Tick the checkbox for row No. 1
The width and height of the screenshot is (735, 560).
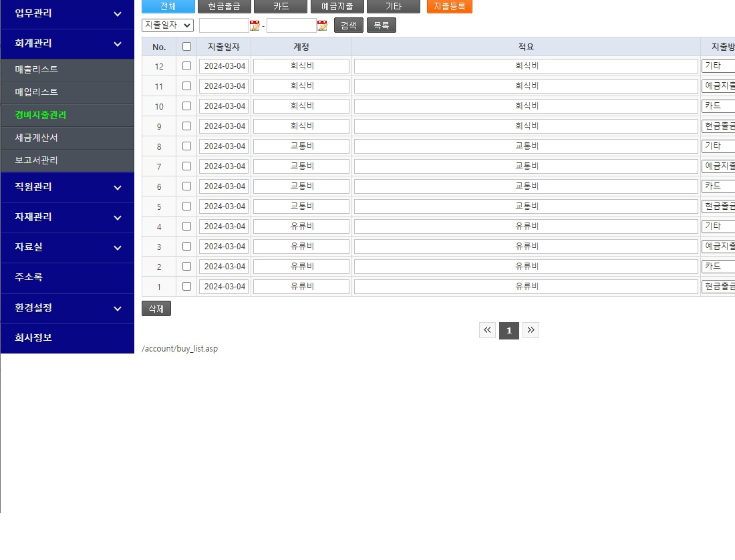point(186,287)
